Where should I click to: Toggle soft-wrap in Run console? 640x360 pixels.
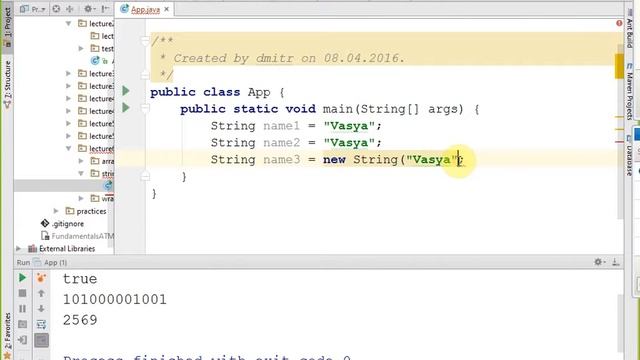click(x=41, y=324)
